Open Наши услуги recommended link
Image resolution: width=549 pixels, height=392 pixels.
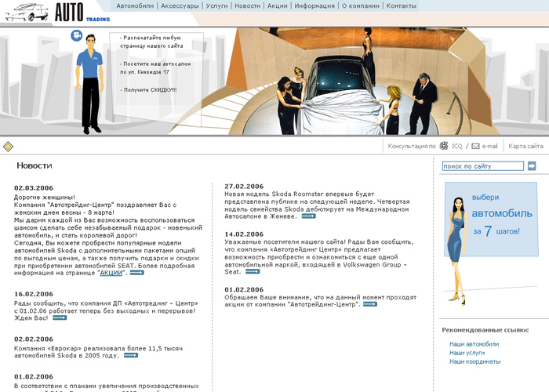pyautogui.click(x=467, y=353)
